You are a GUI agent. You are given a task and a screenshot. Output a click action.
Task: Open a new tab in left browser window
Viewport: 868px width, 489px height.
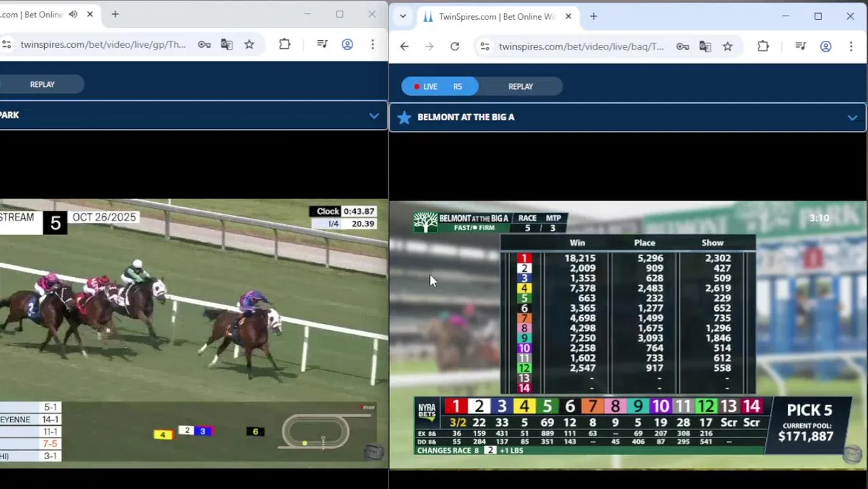click(x=115, y=14)
